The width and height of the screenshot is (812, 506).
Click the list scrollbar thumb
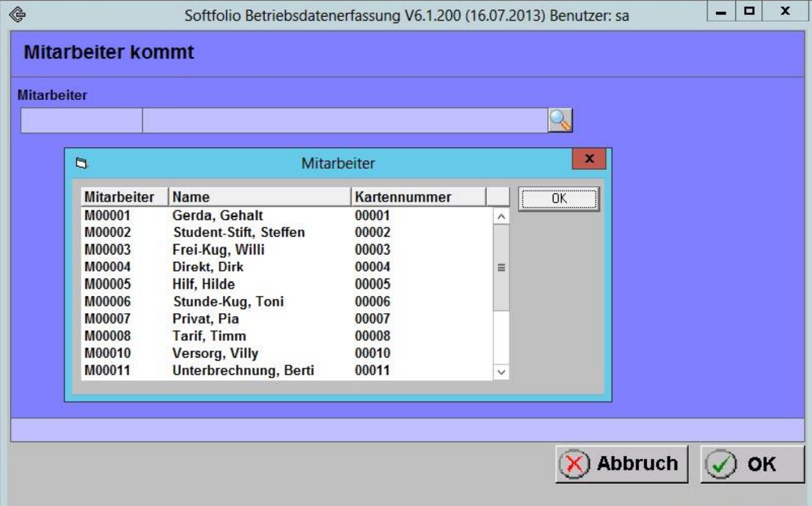point(501,268)
